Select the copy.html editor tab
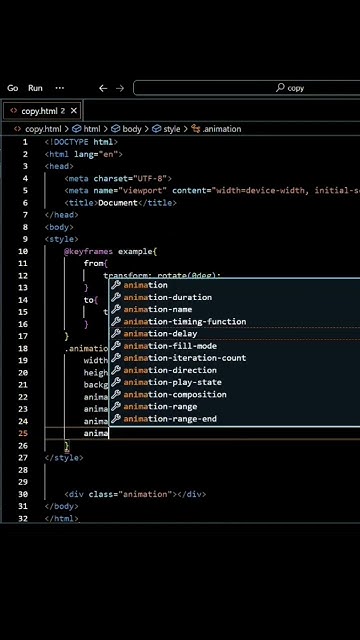This screenshot has width=360, height=640. [x=42, y=111]
